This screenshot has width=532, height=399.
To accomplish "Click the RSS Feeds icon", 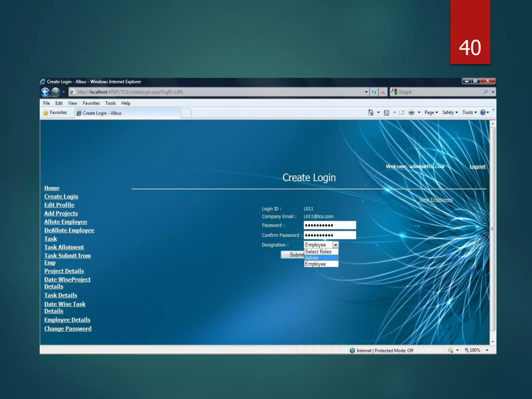I will [x=387, y=112].
